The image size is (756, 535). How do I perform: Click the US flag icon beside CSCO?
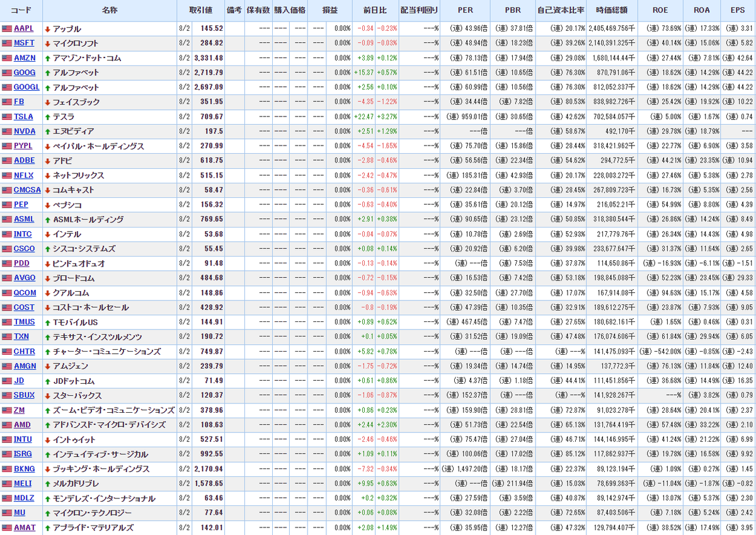[x=7, y=249]
